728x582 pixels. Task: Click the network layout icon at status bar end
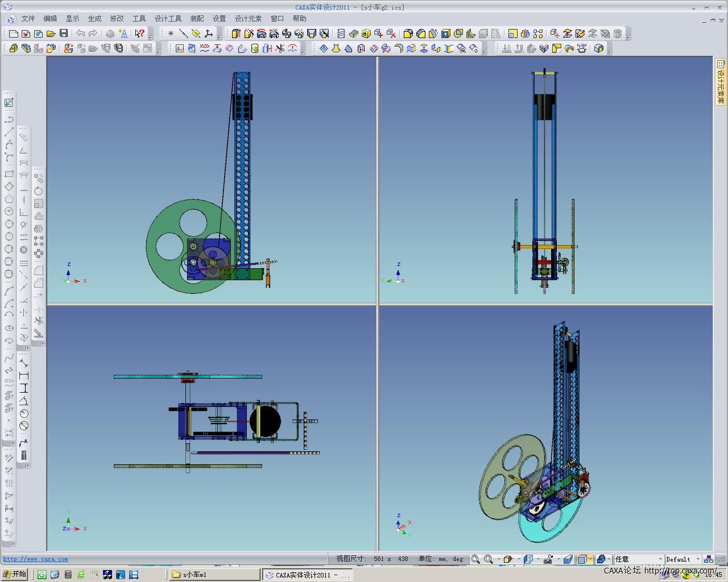[x=708, y=559]
